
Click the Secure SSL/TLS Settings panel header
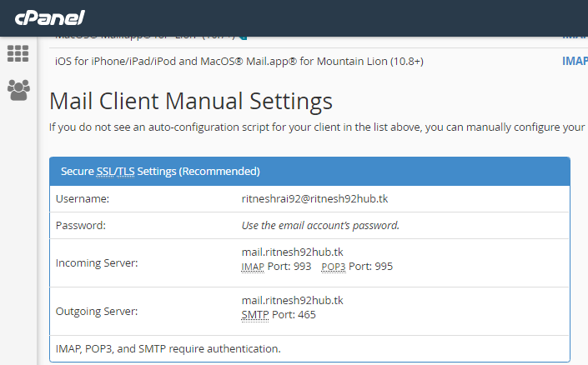point(309,172)
